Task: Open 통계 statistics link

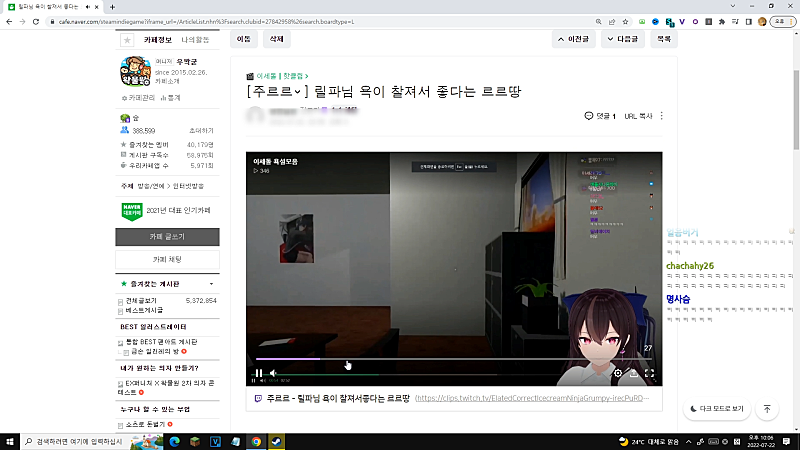Action: (171, 98)
